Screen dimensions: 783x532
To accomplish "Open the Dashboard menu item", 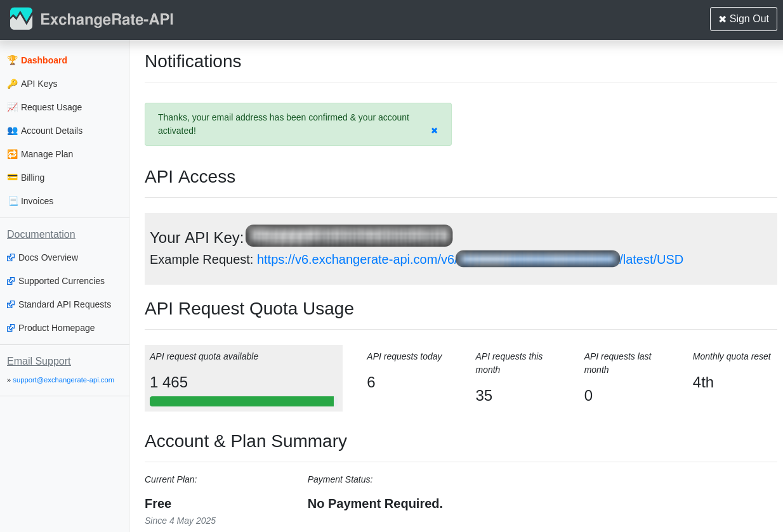I will tap(44, 60).
